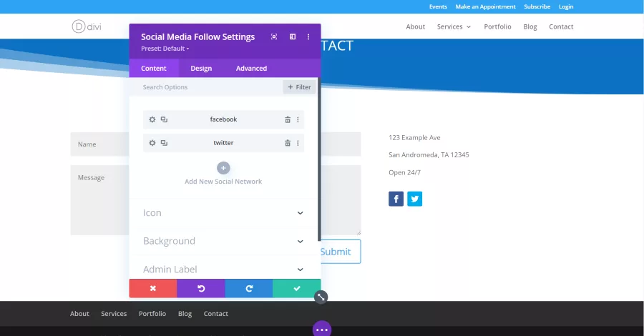
Task: Click into the Message text area
Action: pyautogui.click(x=99, y=200)
